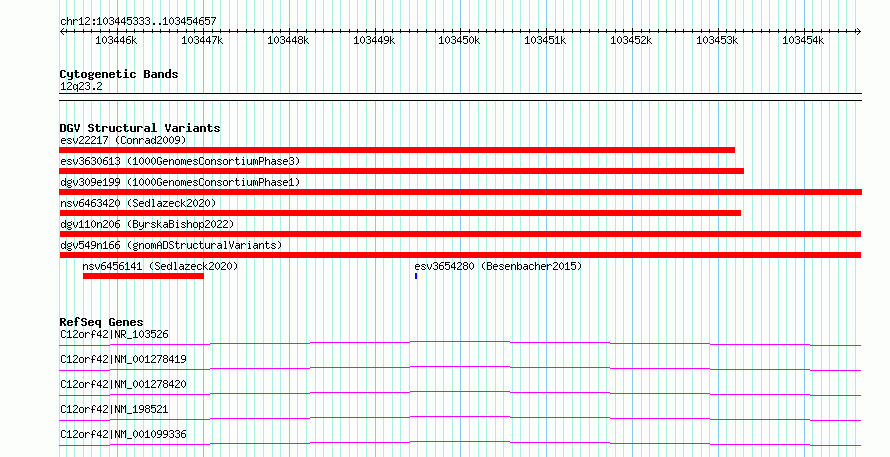Select the red bar for esv22217
The image size is (890, 457).
(397, 150)
